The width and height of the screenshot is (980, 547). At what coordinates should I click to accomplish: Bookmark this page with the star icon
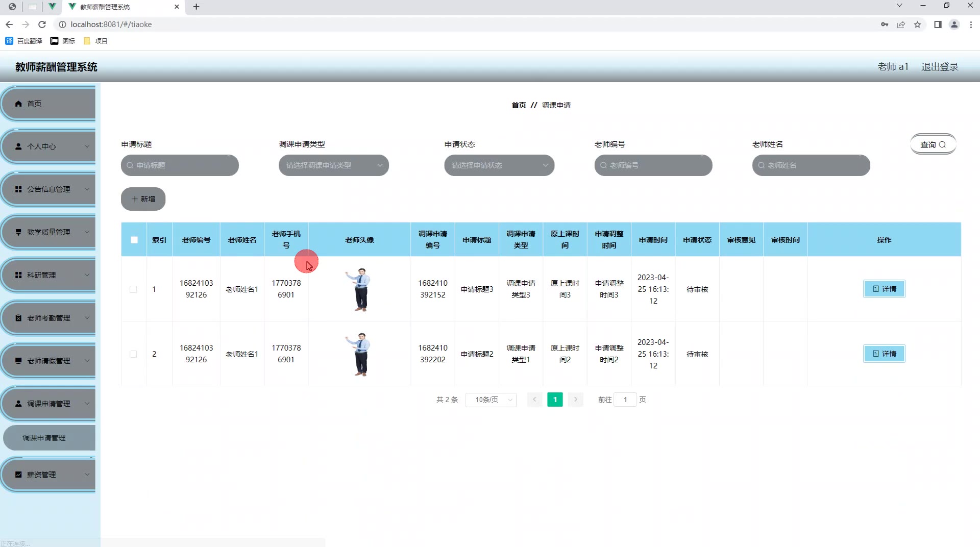[x=917, y=24]
